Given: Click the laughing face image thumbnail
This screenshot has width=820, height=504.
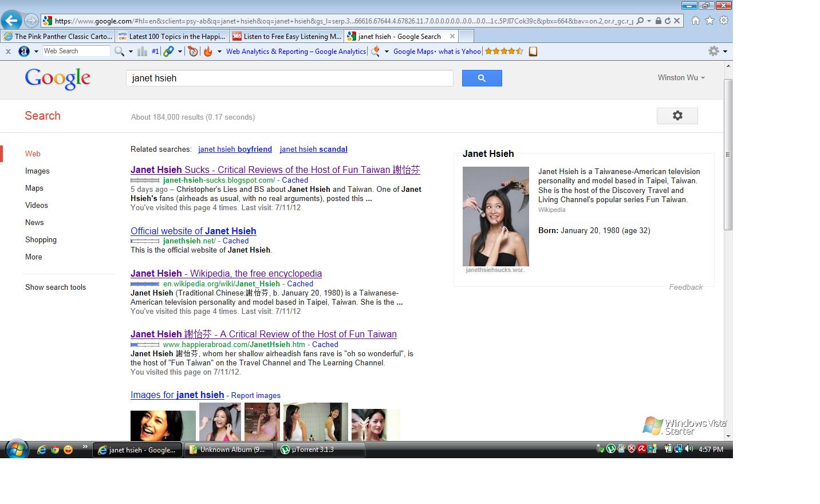Looking at the screenshot, I should 163,425.
